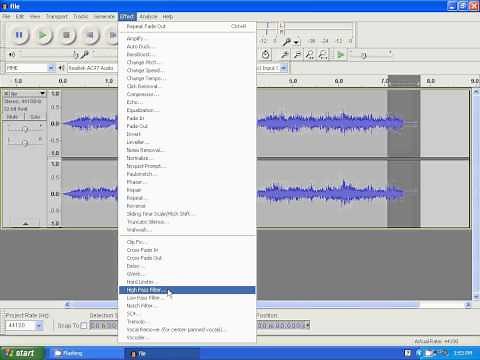Click the Pause transport button

pos(19,35)
